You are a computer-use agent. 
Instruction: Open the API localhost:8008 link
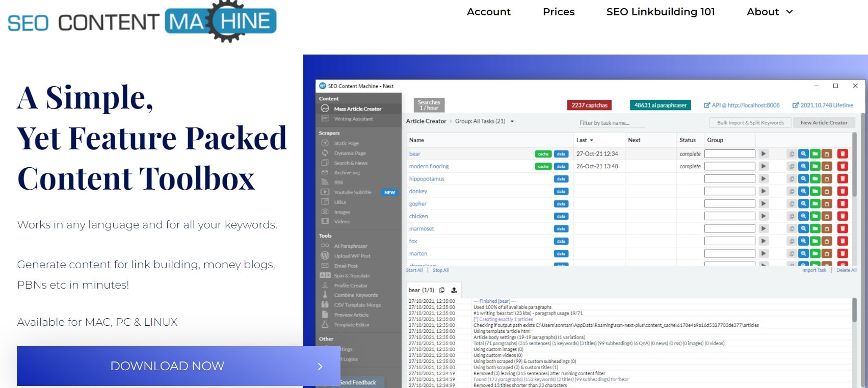(x=742, y=106)
